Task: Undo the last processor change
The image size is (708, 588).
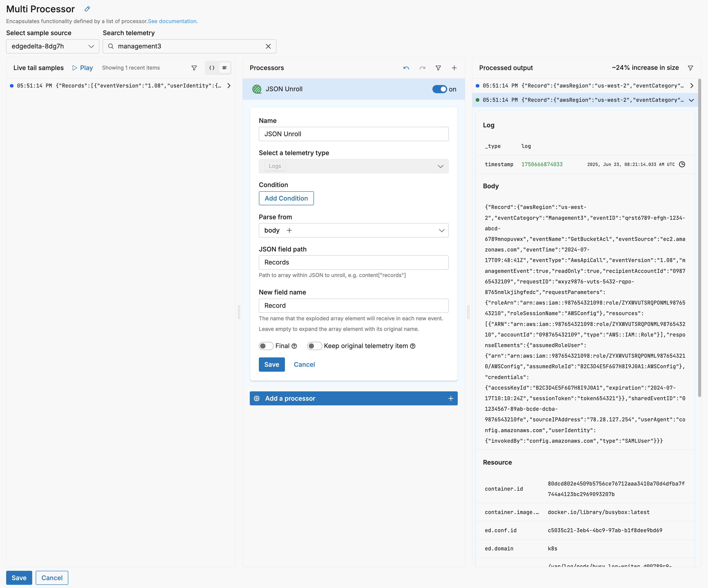Action: [406, 68]
